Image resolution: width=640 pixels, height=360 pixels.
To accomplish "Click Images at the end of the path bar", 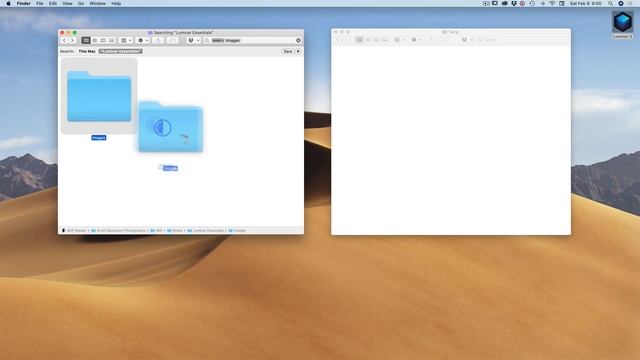I will (x=237, y=231).
